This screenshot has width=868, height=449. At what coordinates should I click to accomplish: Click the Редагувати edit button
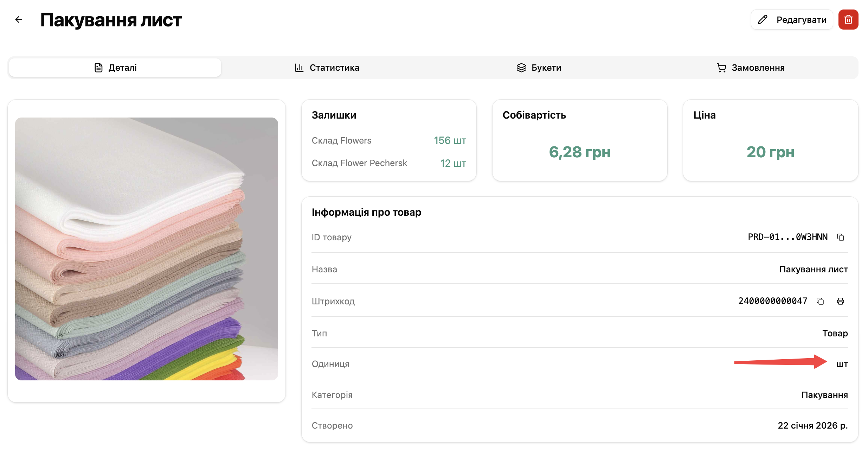coord(792,20)
